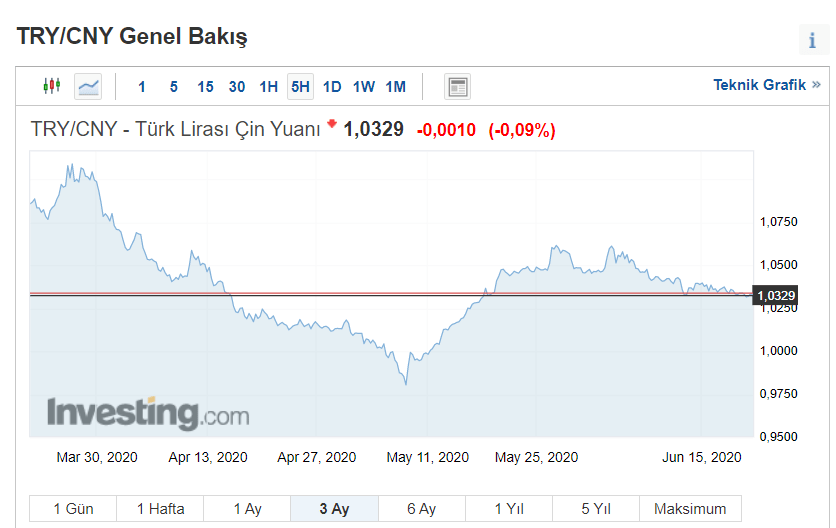Change the interval to 1D
Screen dimensions: 836x528
[332, 87]
